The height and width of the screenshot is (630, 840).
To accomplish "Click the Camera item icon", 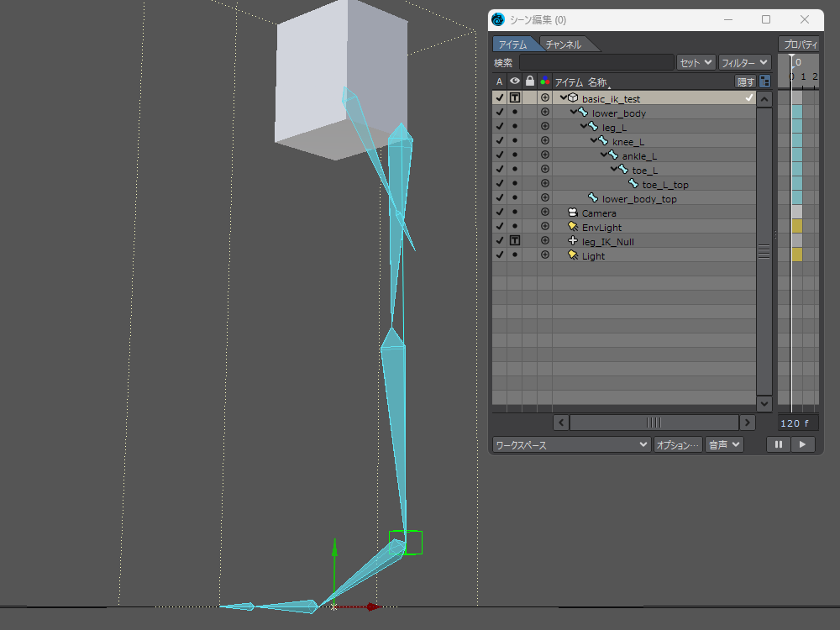I will 573,213.
